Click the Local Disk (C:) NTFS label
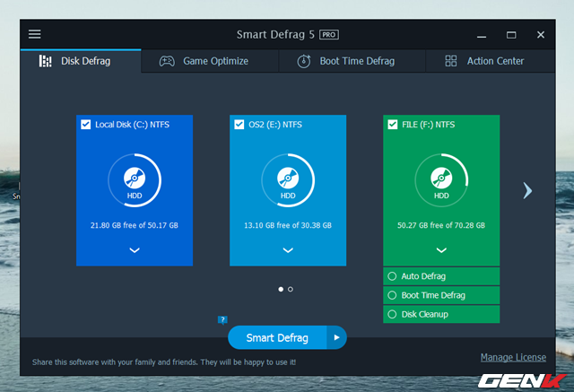Screen dimensions: 574x392 [132, 125]
